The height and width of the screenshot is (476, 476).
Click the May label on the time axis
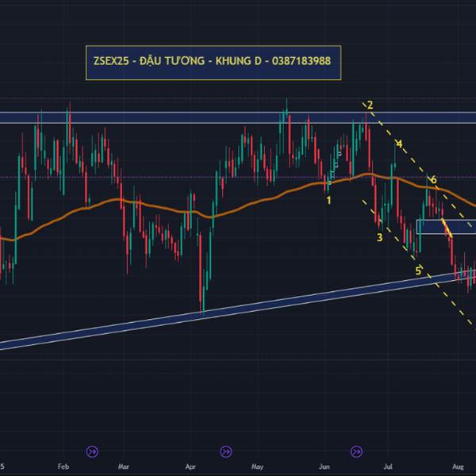(x=257, y=466)
